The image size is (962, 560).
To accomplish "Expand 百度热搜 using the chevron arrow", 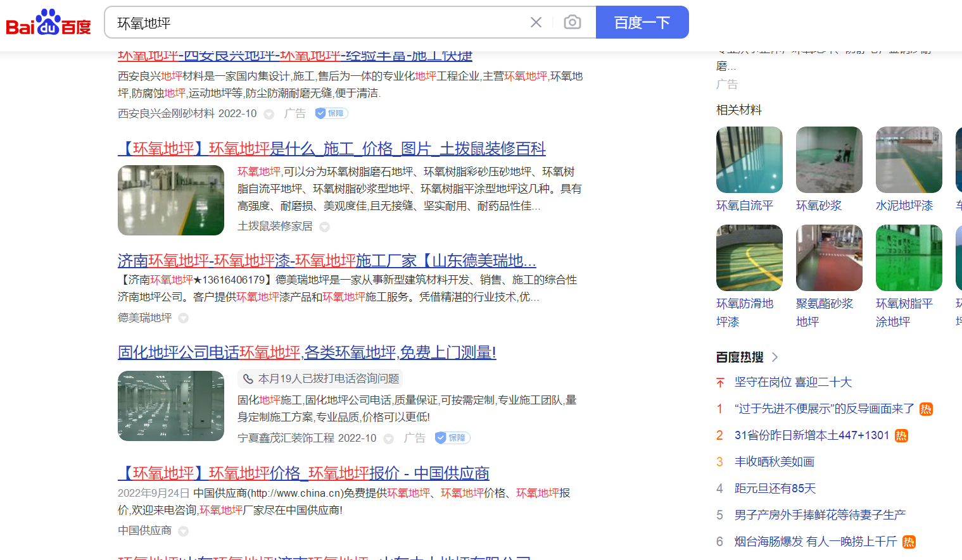I will point(775,358).
